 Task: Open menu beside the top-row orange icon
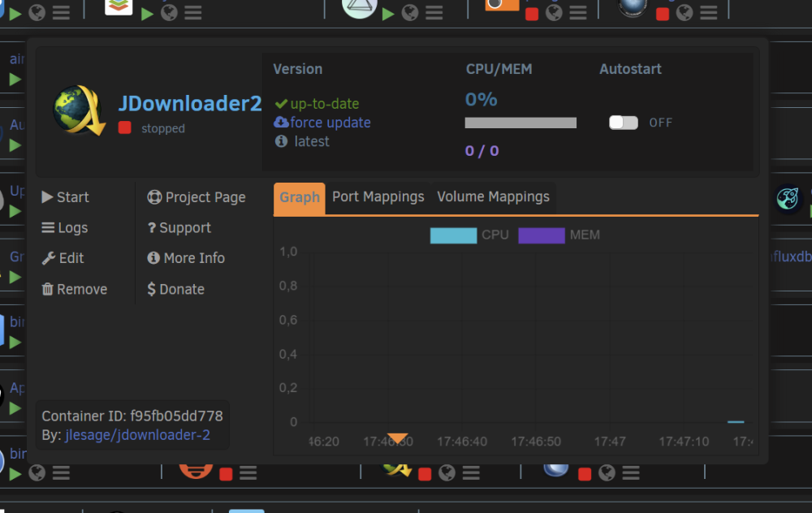[578, 12]
